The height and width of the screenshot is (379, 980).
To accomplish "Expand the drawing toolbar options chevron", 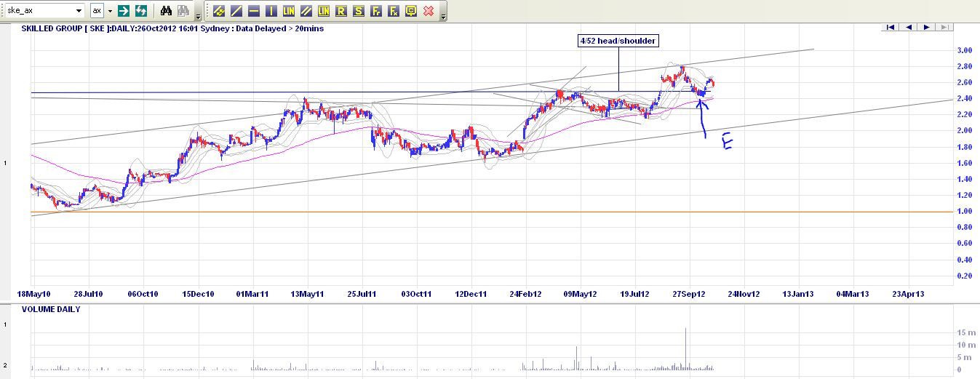I will (444, 15).
